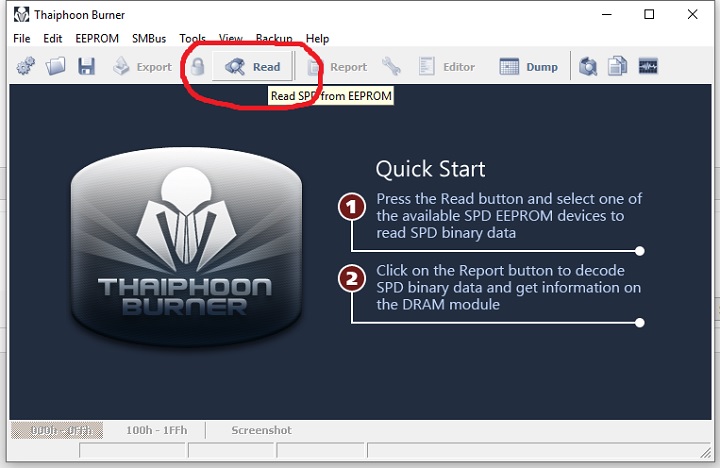Switch to the 100h - 1FFh tab

pyautogui.click(x=157, y=430)
